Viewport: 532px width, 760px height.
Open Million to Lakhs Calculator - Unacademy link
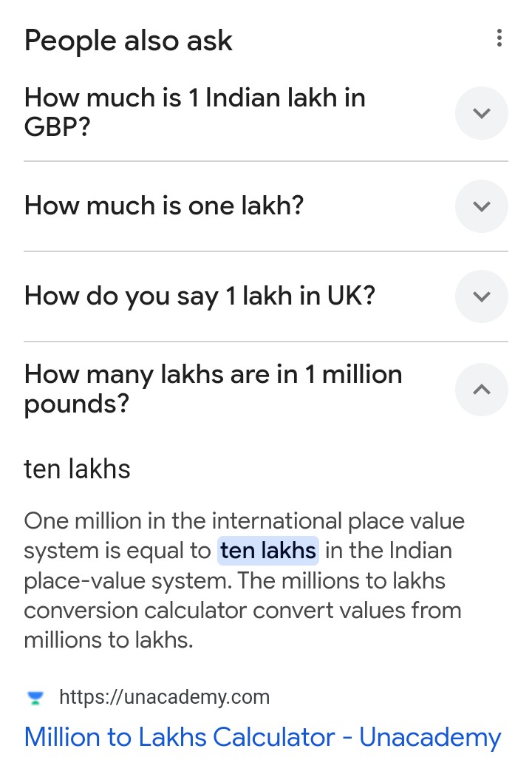pos(262,737)
